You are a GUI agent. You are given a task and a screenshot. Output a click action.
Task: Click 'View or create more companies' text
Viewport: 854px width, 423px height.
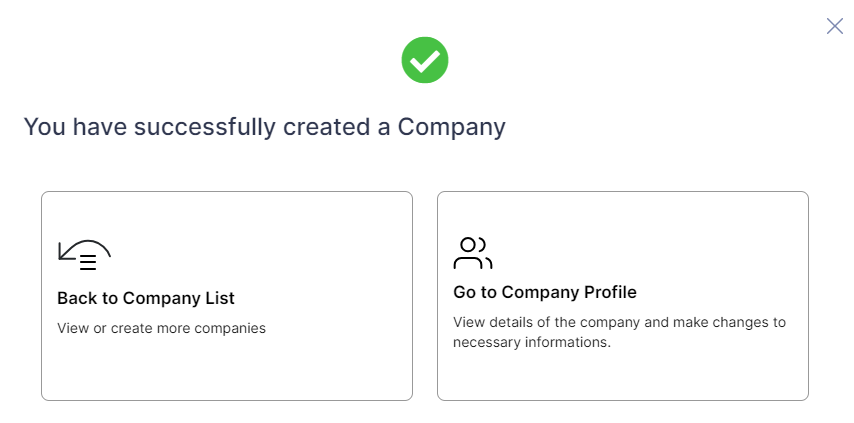(x=161, y=328)
